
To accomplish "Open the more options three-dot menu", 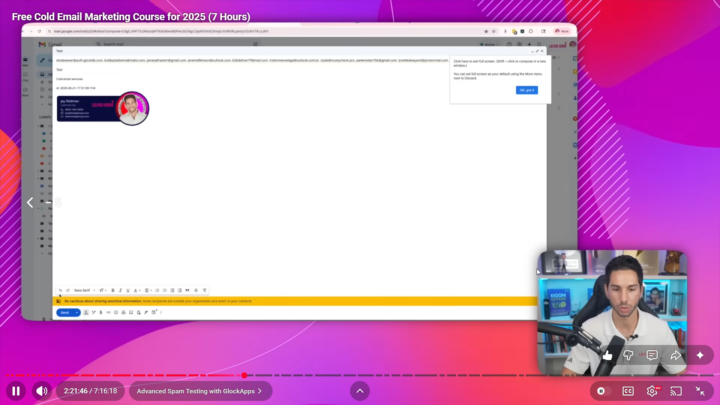I will [161, 313].
